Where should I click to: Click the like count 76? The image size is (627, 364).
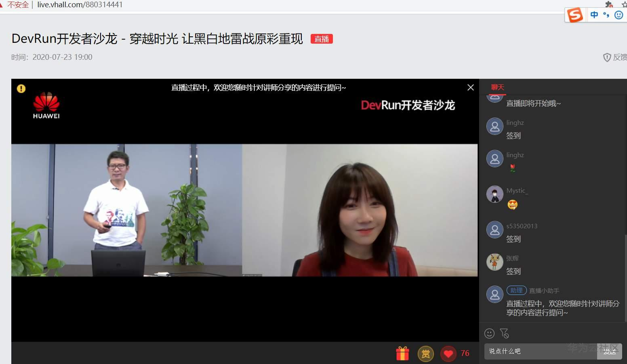tap(465, 353)
